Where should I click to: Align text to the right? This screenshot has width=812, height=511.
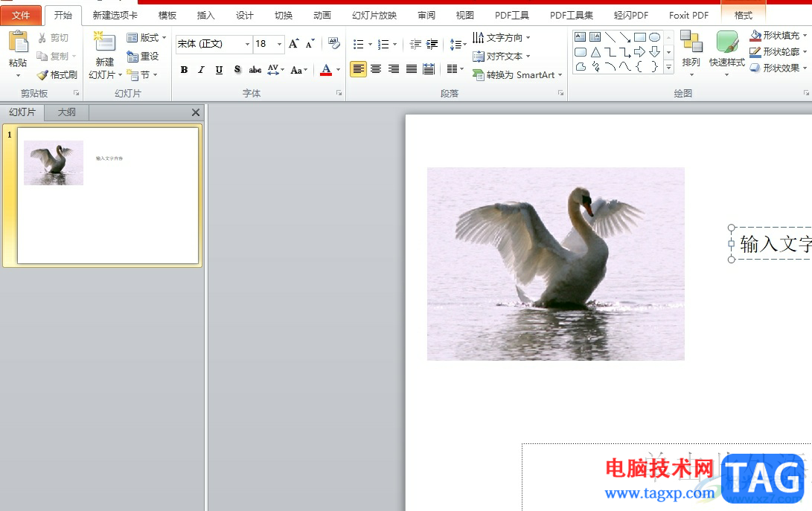click(x=394, y=69)
